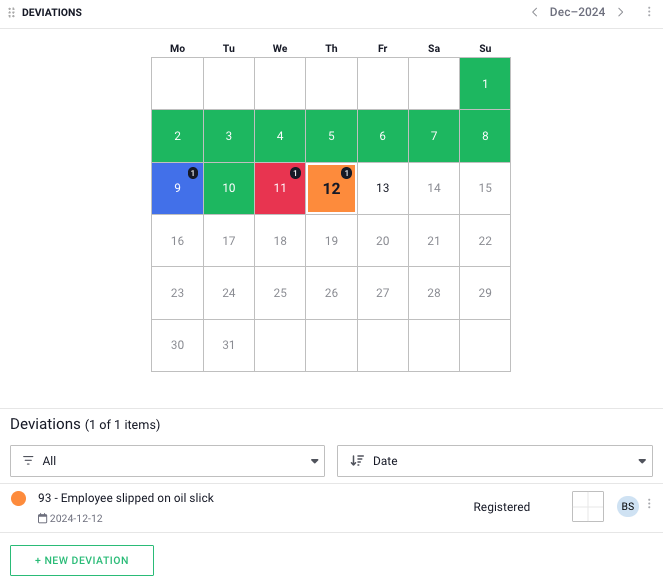Image resolution: width=663 pixels, height=585 pixels.
Task: Click risk matrix grid icon on deviation 93
Action: 588,507
